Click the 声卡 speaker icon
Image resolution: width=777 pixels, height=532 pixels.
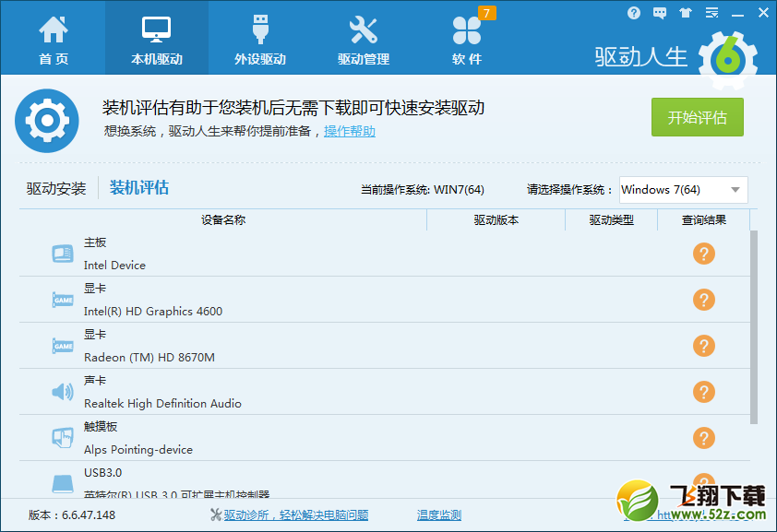(63, 392)
